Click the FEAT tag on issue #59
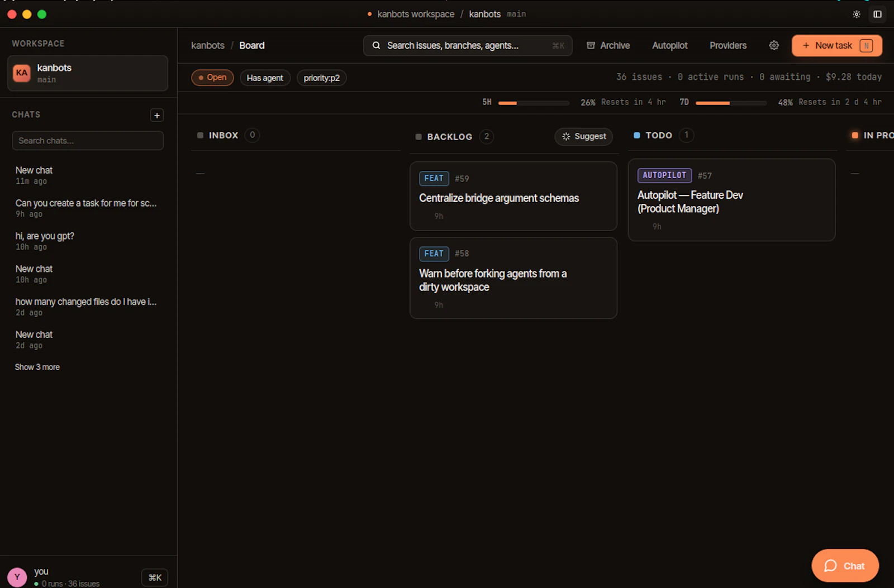The image size is (894, 588). pos(434,178)
